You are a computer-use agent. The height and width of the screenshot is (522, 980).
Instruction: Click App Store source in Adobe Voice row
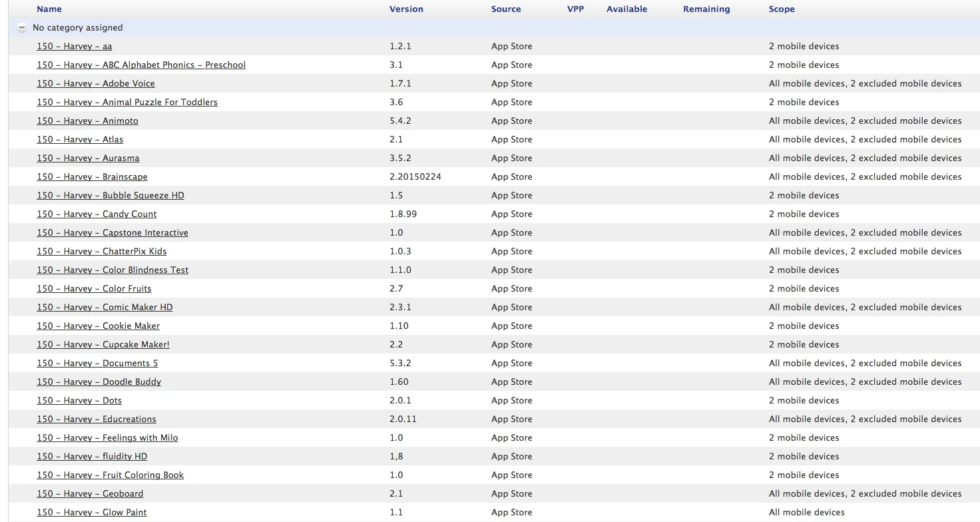(x=512, y=84)
